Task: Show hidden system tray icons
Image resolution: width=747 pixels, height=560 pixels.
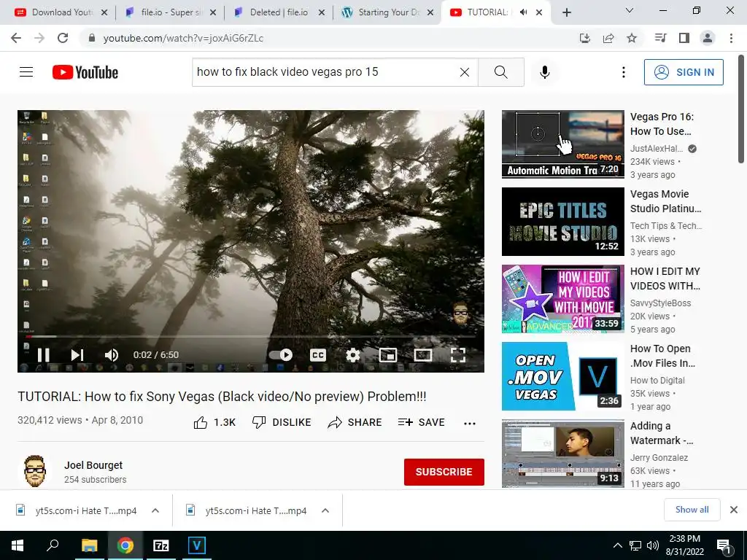Action: pos(617,545)
